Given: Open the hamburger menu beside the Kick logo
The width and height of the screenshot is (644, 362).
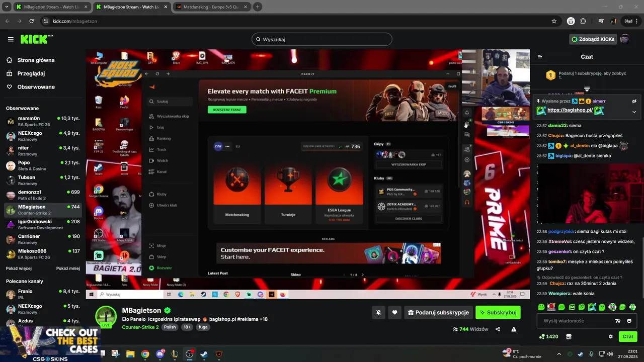Looking at the screenshot, I should (x=11, y=39).
